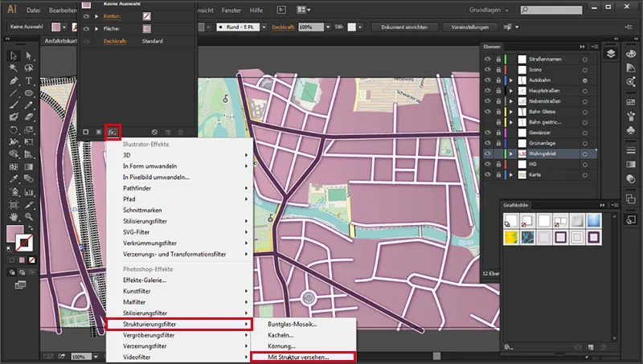Click the Fill color swatch in toolbox
The image size is (643, 364).
[x=15, y=234]
